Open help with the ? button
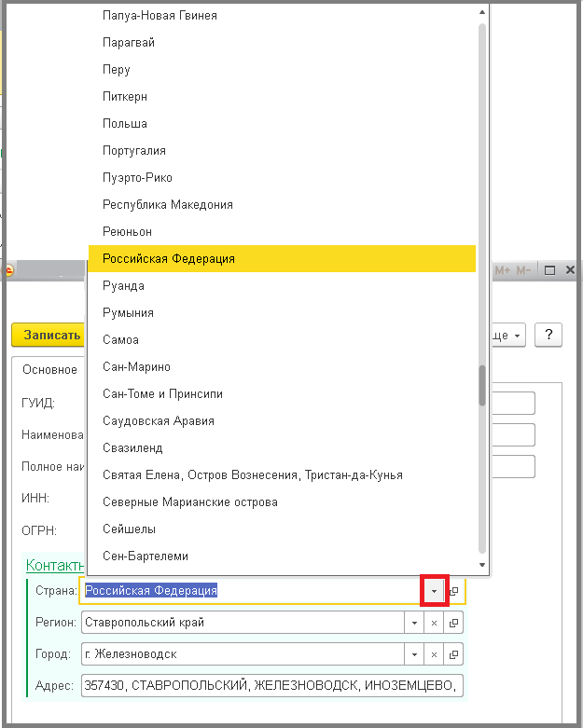Screen dimensions: 583x728 [x=548, y=335]
